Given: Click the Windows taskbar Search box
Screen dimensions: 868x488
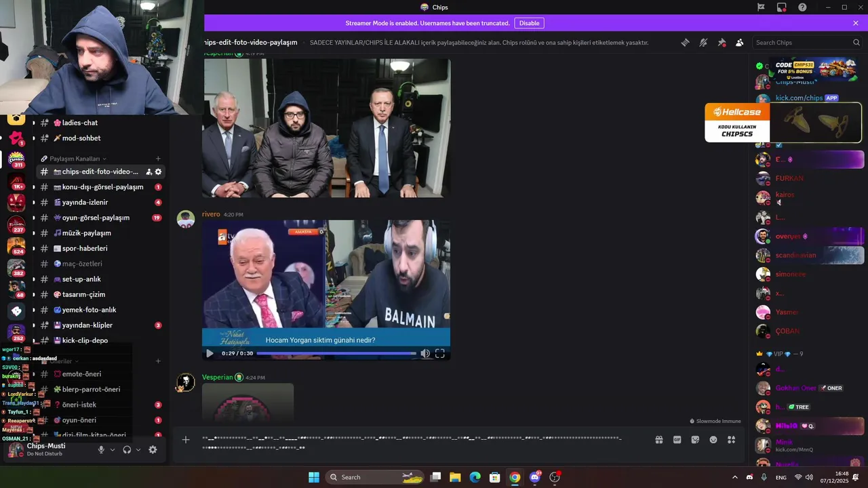Looking at the screenshot, I should (374, 477).
